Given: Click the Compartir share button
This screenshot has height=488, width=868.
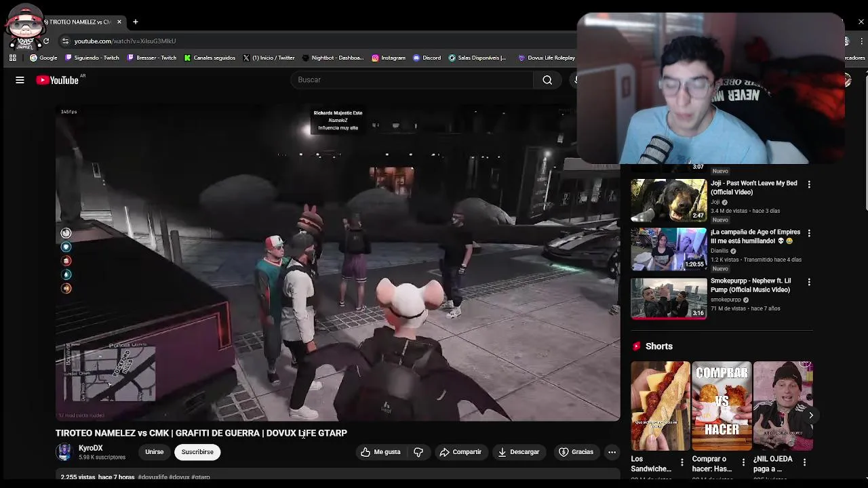Looking at the screenshot, I should tap(460, 452).
